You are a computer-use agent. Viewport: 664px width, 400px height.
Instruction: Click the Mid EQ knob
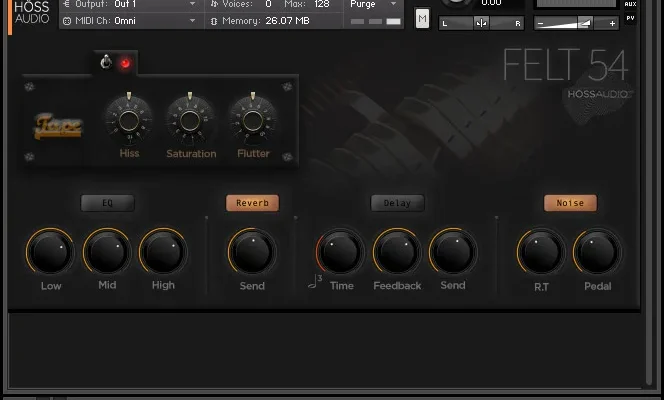(107, 252)
